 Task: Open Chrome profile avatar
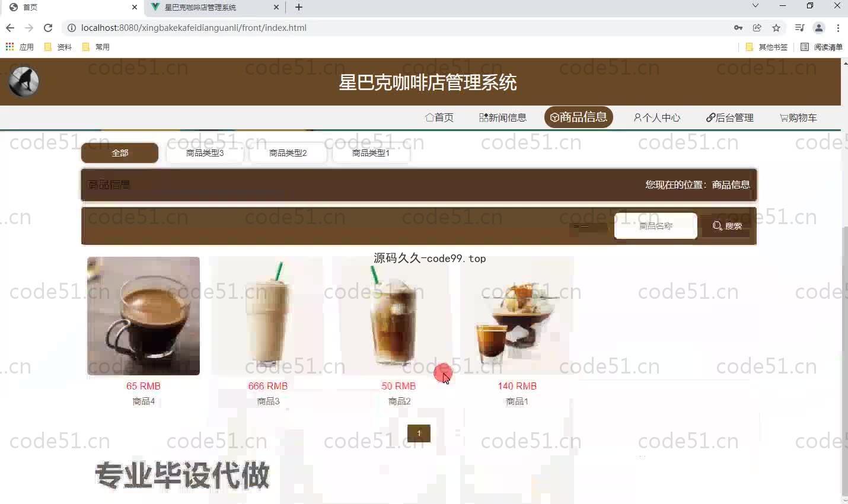[819, 28]
